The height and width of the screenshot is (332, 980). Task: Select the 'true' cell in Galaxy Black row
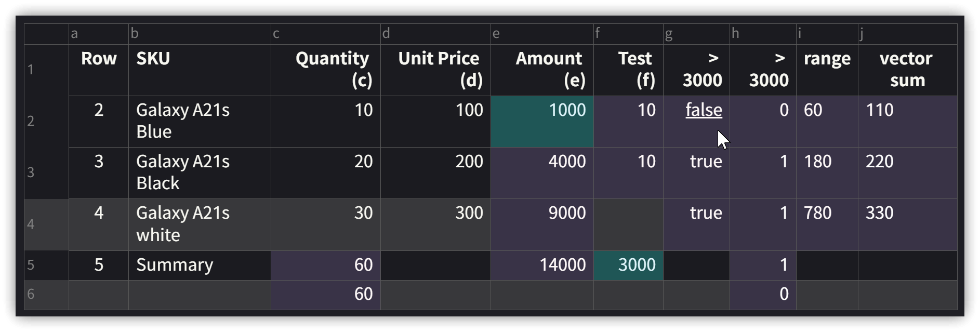pyautogui.click(x=696, y=173)
